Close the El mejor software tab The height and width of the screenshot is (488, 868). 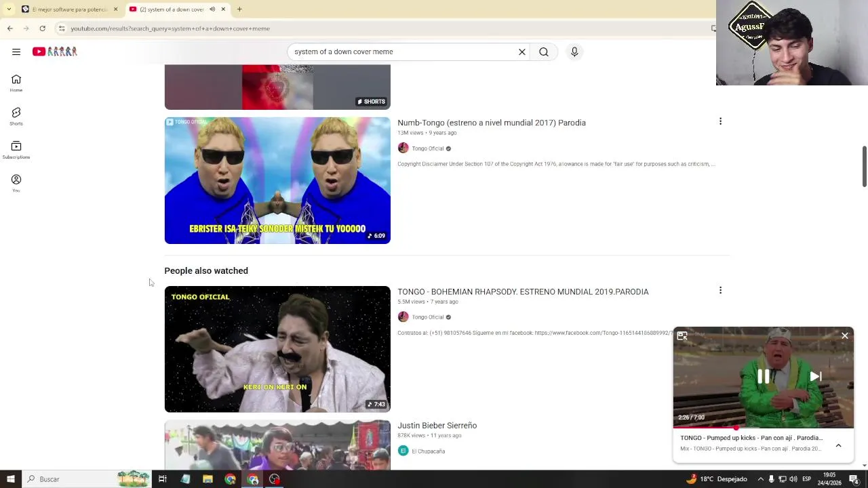coord(115,9)
